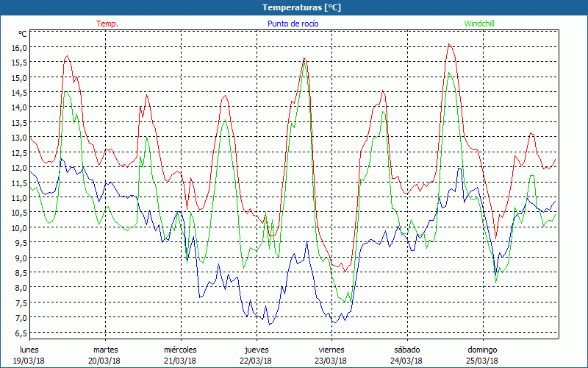Click the 12,0 y-axis value
588x368 pixels.
click(x=18, y=168)
